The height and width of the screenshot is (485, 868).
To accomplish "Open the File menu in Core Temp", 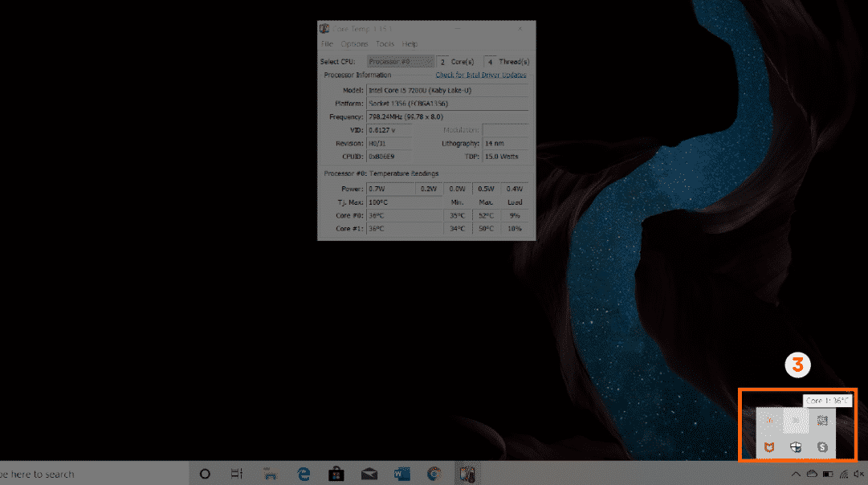I will [327, 43].
